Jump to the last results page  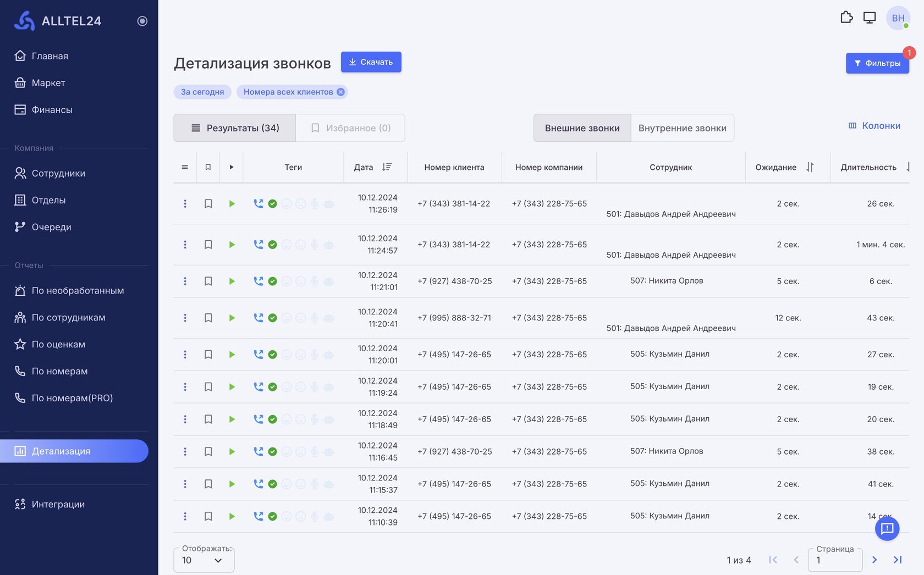click(898, 560)
